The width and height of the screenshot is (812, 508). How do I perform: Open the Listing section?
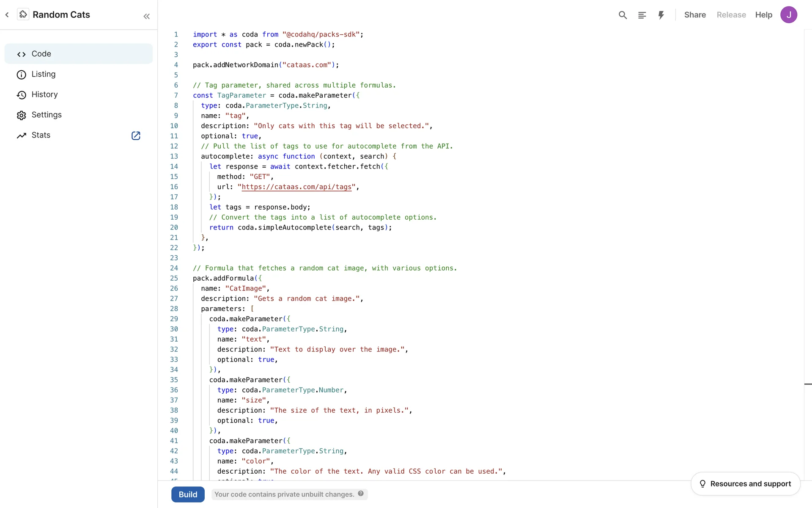pyautogui.click(x=44, y=74)
